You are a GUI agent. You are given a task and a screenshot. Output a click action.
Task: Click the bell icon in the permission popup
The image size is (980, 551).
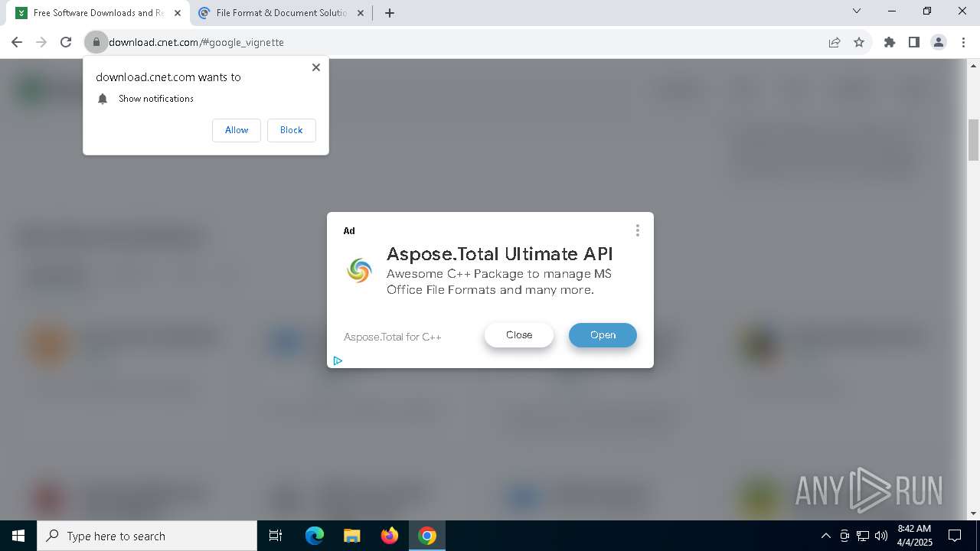point(103,99)
